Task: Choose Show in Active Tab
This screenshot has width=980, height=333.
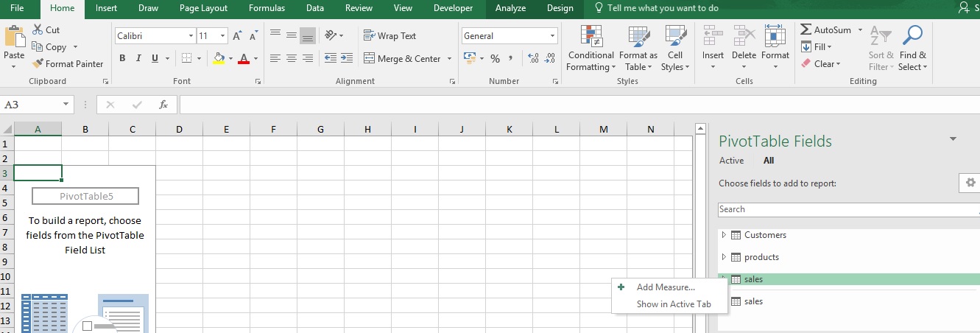Action: click(x=674, y=304)
